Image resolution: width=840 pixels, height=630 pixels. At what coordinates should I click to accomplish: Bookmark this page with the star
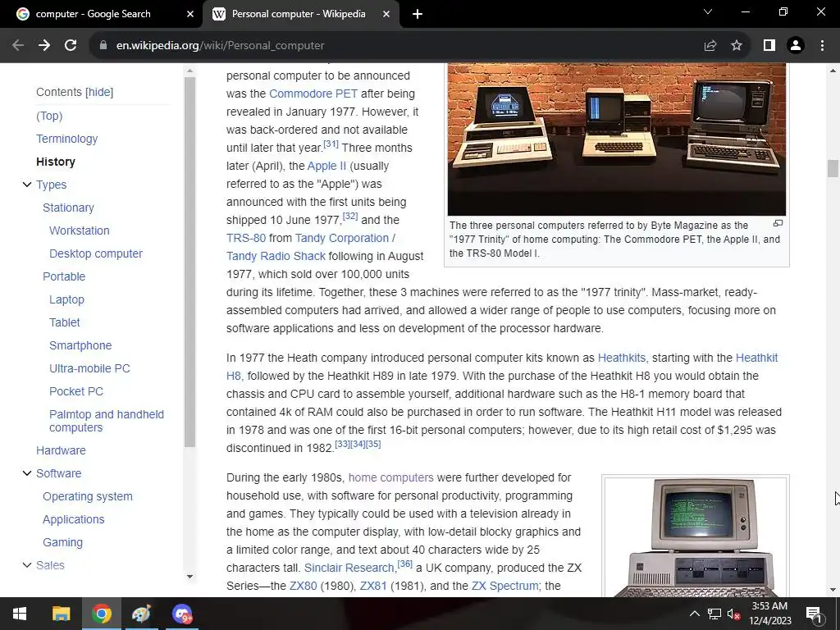pos(737,46)
